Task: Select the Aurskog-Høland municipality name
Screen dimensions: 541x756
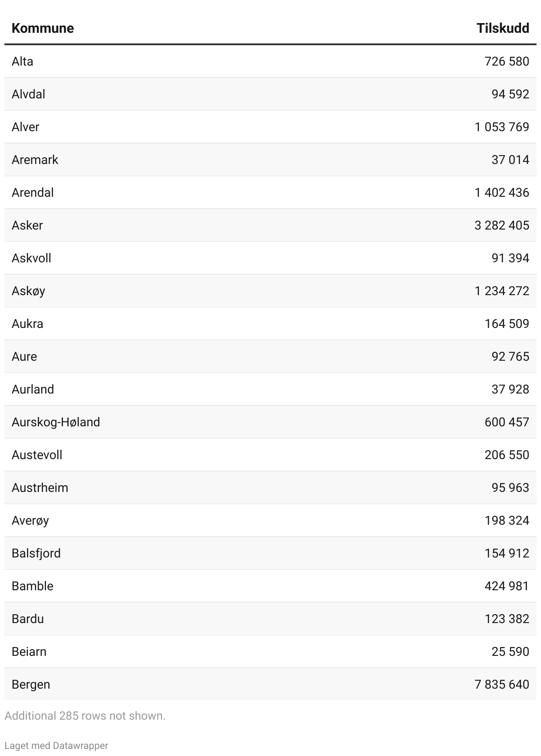Action: [56, 422]
